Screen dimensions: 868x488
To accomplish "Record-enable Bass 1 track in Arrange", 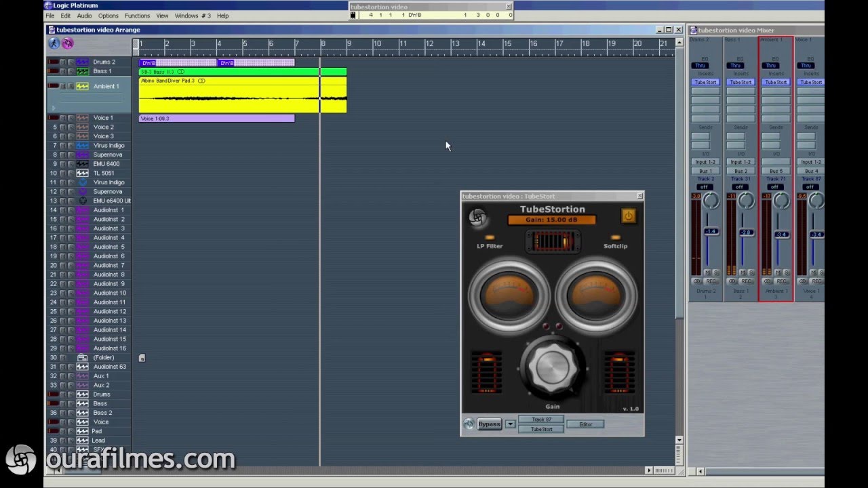I will [x=71, y=71].
